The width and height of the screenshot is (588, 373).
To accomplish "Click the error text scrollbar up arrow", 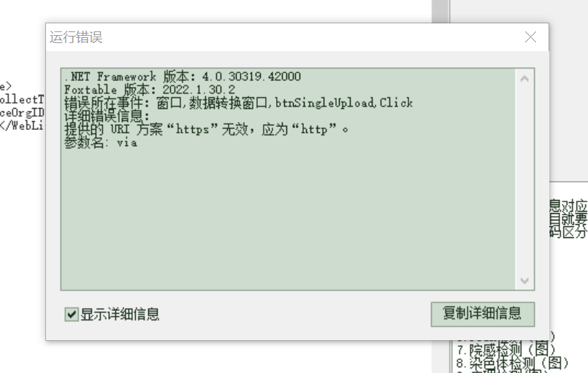I will coord(524,79).
